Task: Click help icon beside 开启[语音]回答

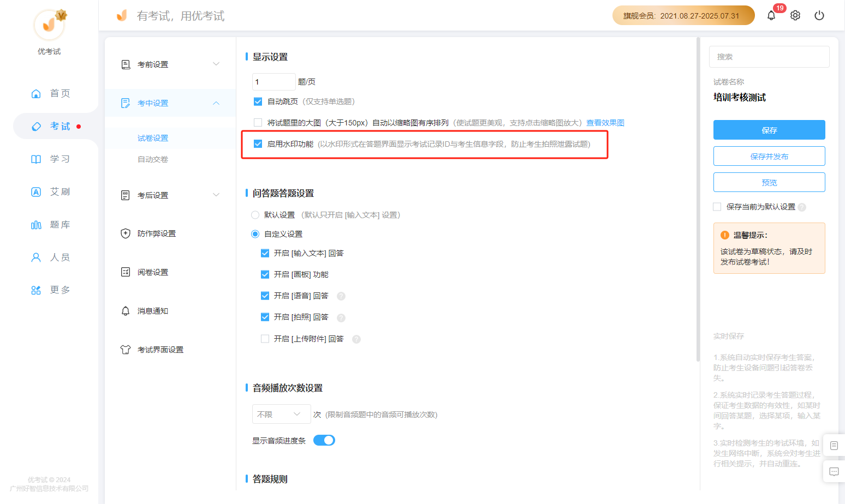Action: [x=341, y=296]
